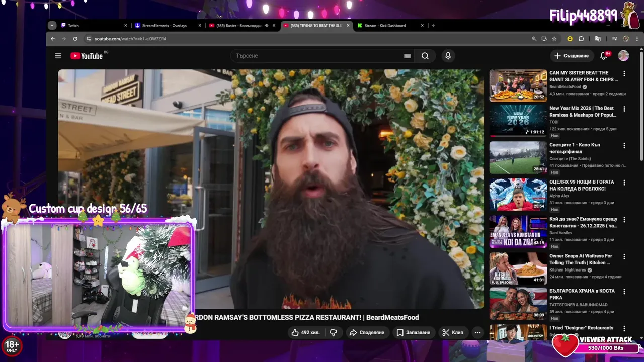Open the YouTube hamburger guide menu
The height and width of the screenshot is (362, 644).
point(58,56)
